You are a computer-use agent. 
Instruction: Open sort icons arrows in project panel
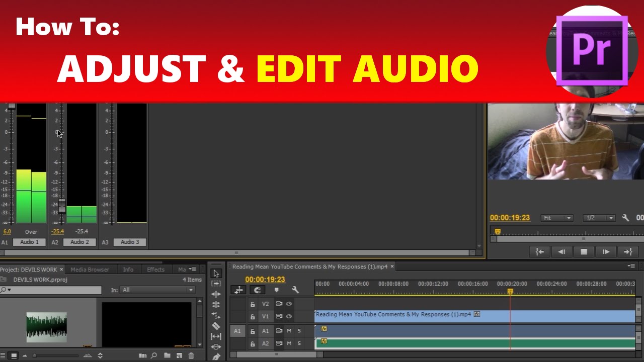click(100, 355)
